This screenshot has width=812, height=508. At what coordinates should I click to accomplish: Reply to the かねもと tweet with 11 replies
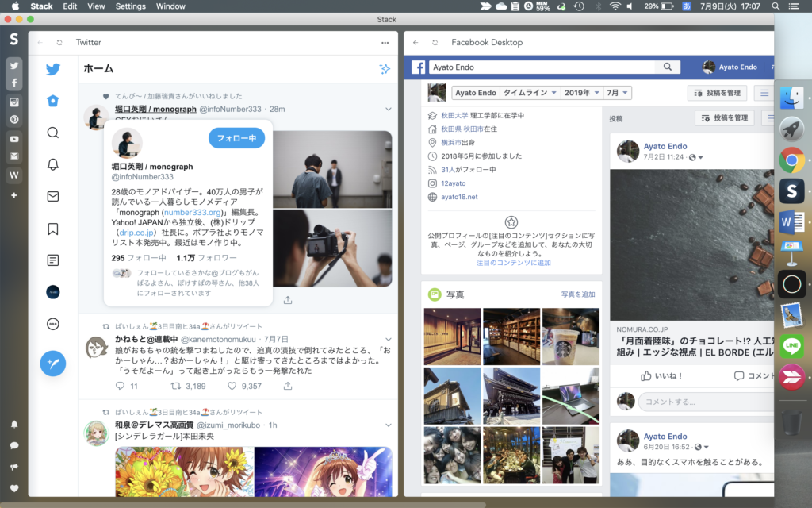tap(121, 386)
